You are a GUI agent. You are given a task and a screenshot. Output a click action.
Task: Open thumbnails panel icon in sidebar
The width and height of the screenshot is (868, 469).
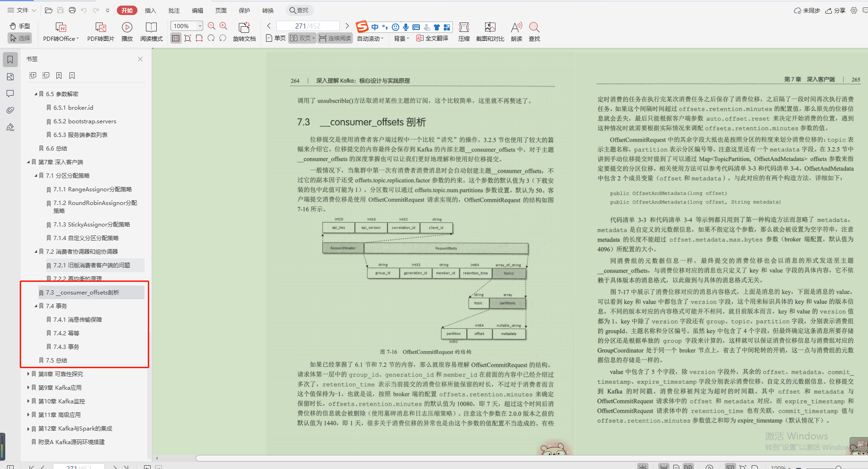10,76
